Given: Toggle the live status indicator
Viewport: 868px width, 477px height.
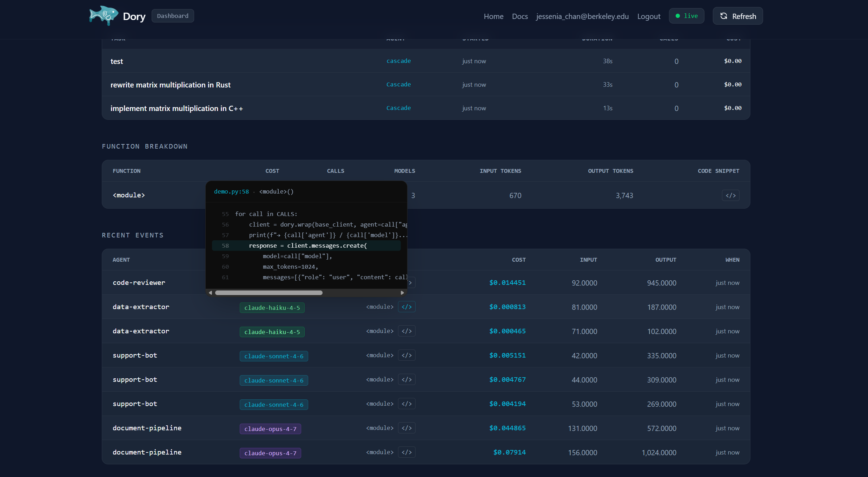Looking at the screenshot, I should (686, 16).
